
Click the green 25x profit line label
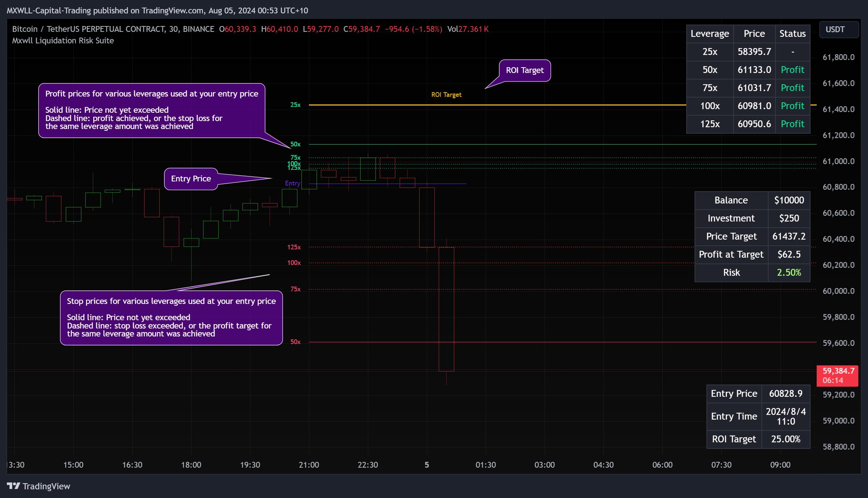(x=295, y=105)
